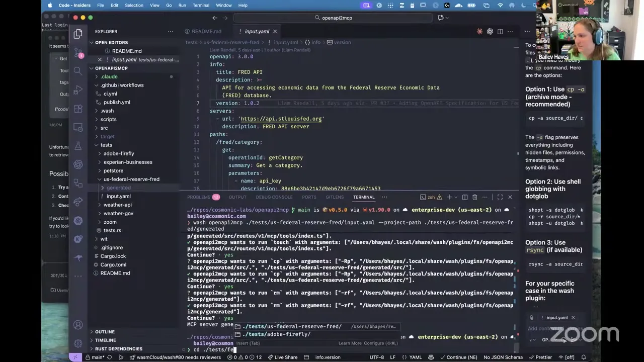Open the new terminal profile dropdown arrow

(x=455, y=197)
